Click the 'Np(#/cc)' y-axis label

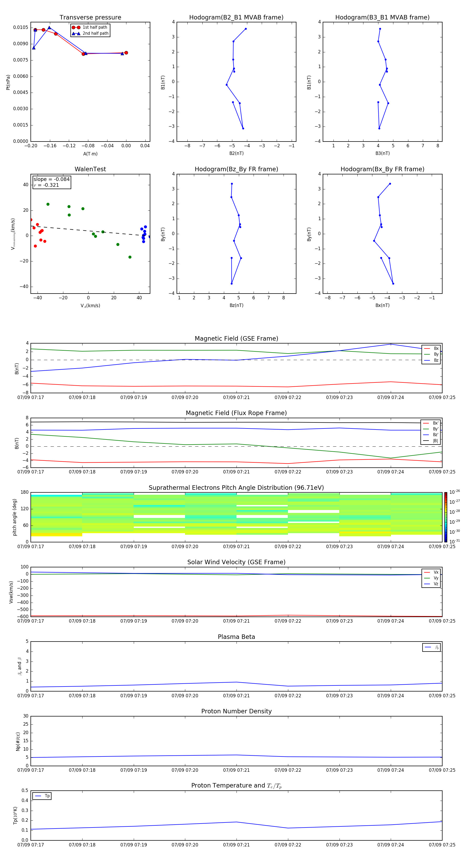pos(18,741)
